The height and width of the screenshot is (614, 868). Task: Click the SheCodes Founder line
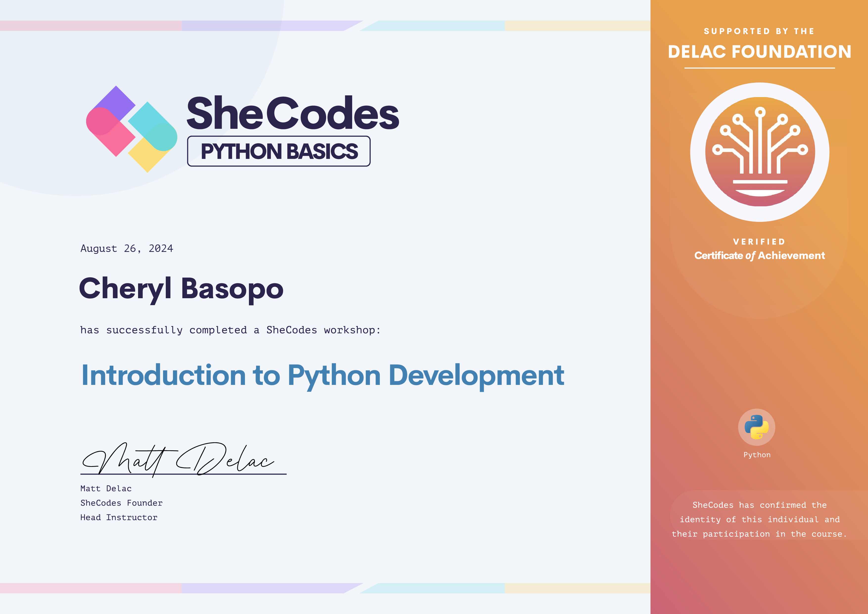pyautogui.click(x=121, y=503)
